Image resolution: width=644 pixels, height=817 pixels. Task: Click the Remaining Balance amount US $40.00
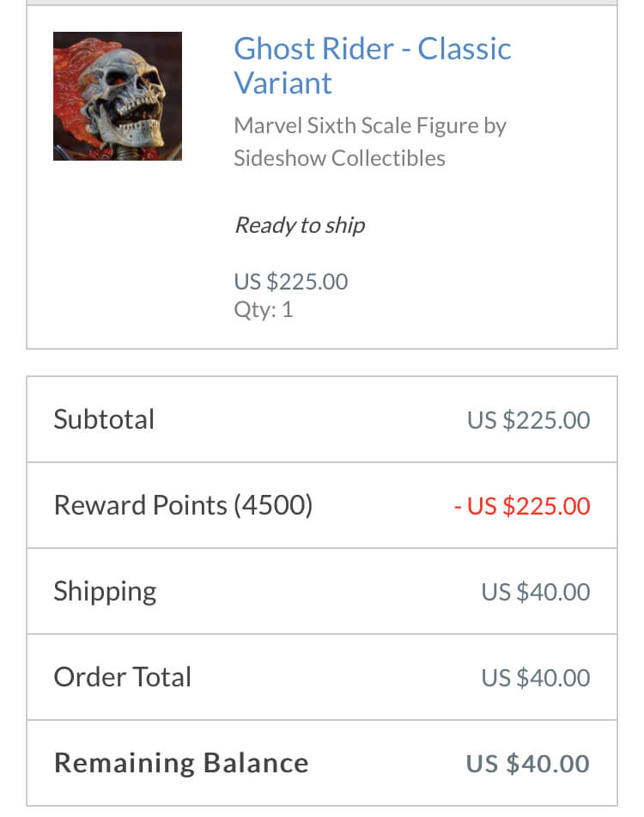[528, 764]
